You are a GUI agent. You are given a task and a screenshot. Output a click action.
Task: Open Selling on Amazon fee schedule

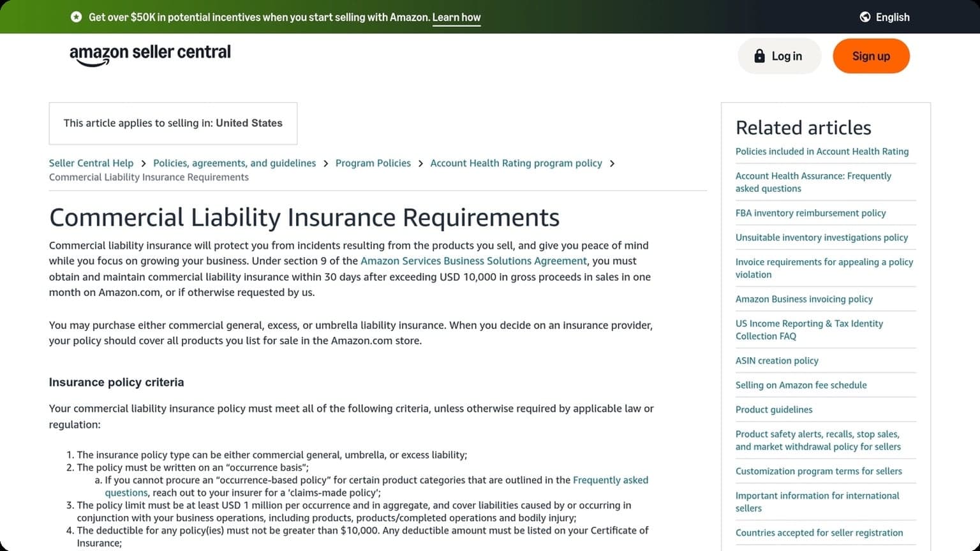(x=801, y=385)
